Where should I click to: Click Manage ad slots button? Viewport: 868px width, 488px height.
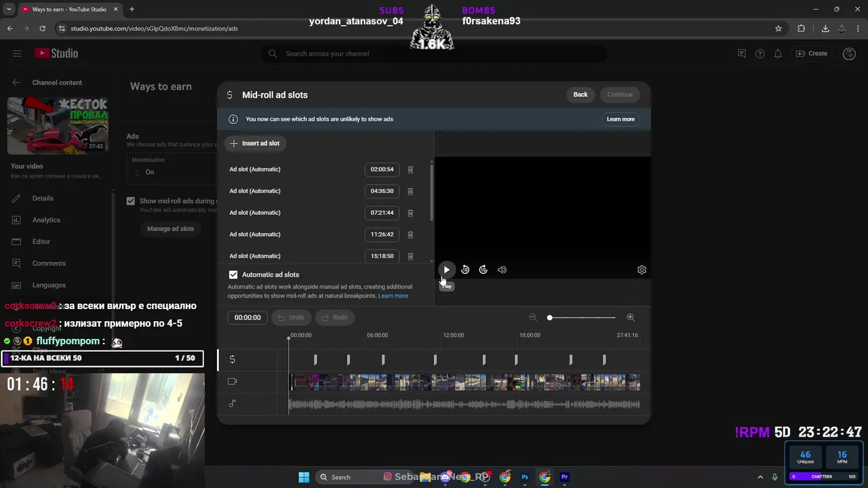coord(171,228)
